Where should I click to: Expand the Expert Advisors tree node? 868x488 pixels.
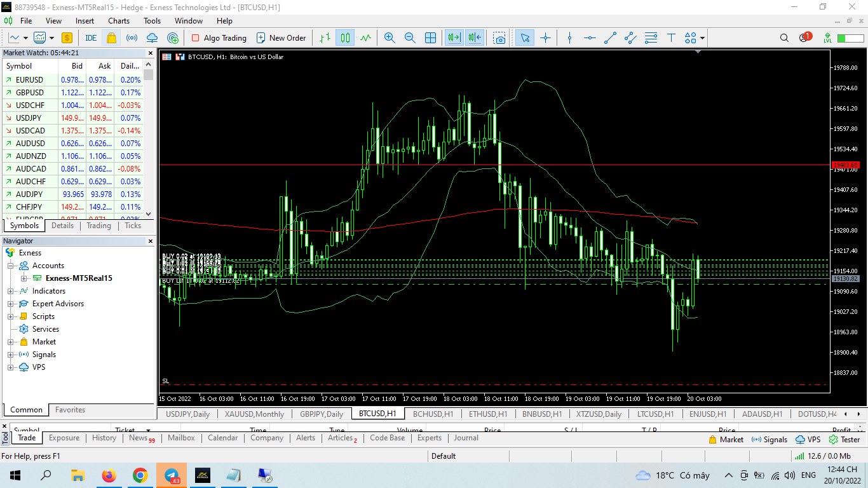coord(11,304)
